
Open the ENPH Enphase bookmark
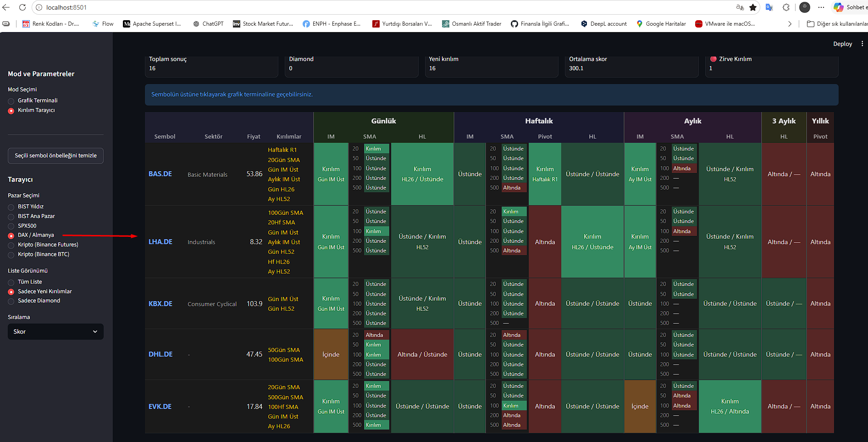[x=332, y=24]
